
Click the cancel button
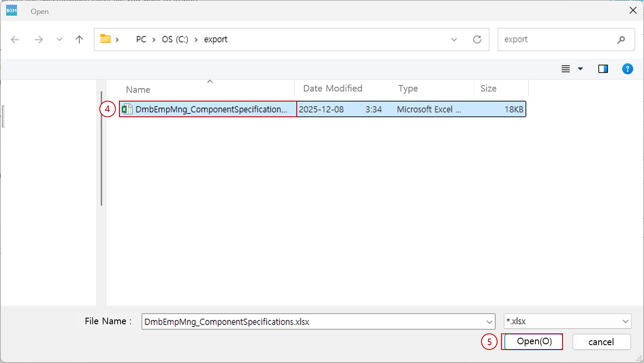[601, 342]
